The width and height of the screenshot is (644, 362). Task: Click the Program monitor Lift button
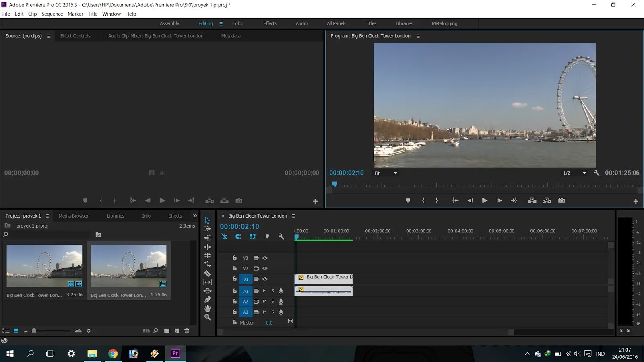532,200
